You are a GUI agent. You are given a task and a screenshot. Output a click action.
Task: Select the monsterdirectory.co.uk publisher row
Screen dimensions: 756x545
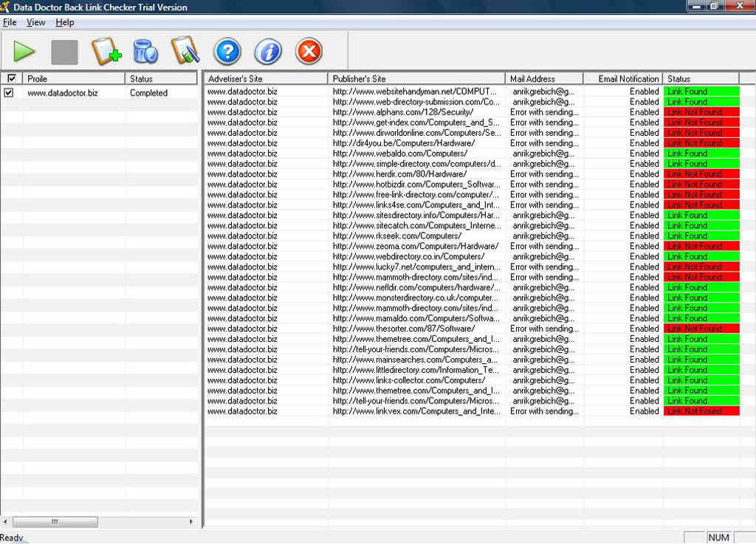(472, 298)
